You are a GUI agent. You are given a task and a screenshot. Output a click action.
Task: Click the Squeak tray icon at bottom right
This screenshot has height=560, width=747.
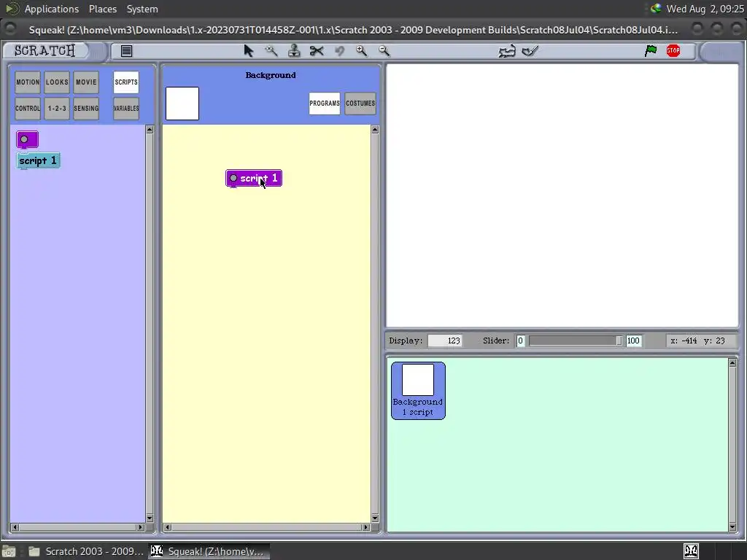click(691, 551)
